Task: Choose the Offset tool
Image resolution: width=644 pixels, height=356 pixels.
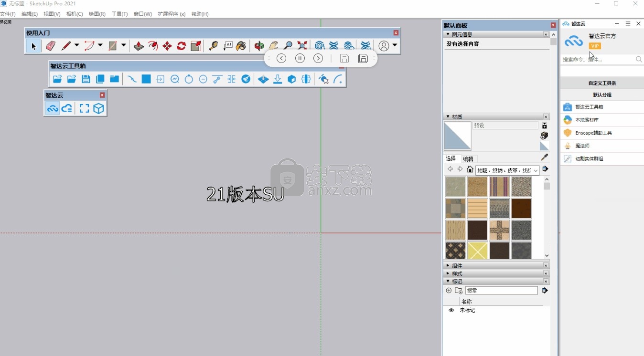Action: (153, 46)
